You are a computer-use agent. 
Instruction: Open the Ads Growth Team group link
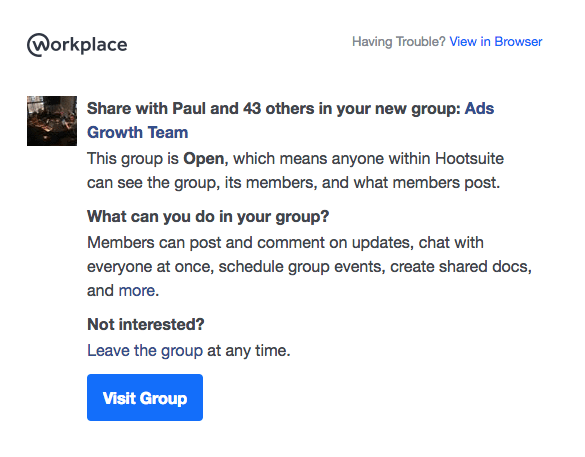tap(290, 120)
